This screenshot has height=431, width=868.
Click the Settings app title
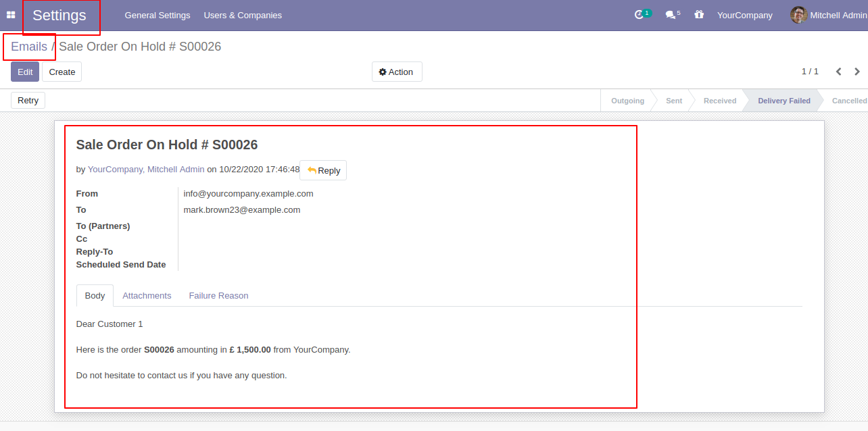click(59, 16)
